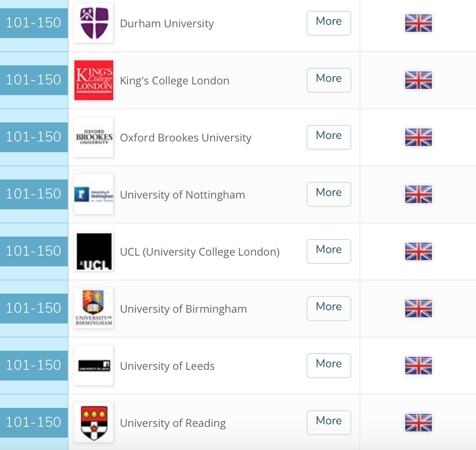Click the UK flag beside Durham University
The width and height of the screenshot is (476, 450).
click(418, 23)
